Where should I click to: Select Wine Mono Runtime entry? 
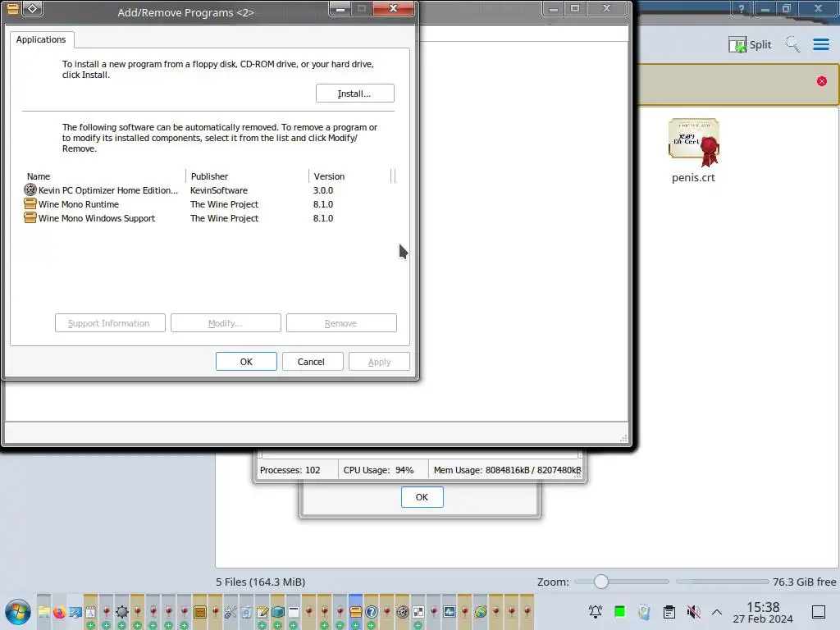click(x=209, y=204)
